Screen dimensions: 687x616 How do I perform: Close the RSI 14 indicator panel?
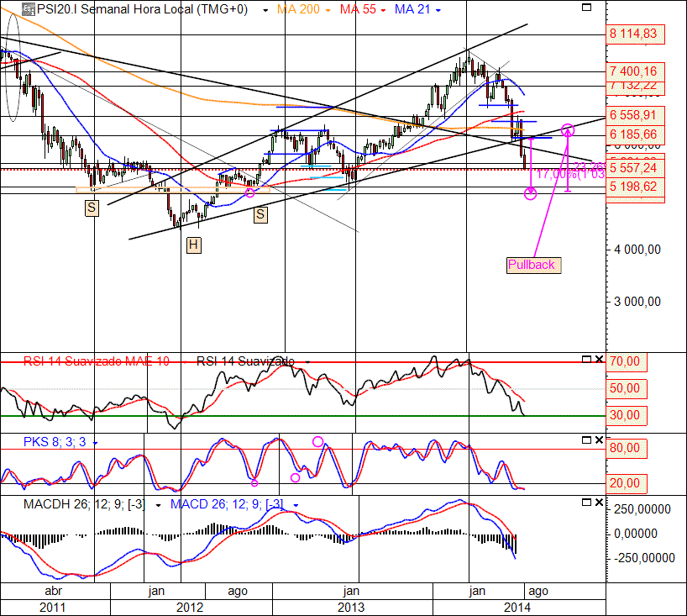click(599, 360)
